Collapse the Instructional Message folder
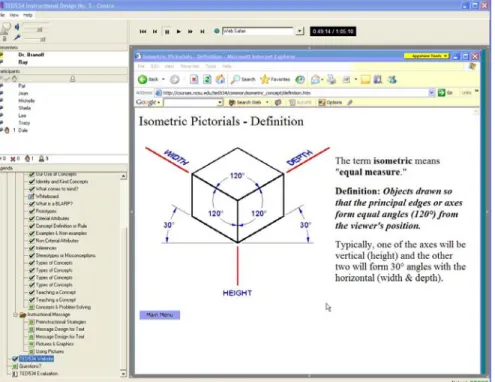This screenshot has height=382, width=495. pos(15,314)
